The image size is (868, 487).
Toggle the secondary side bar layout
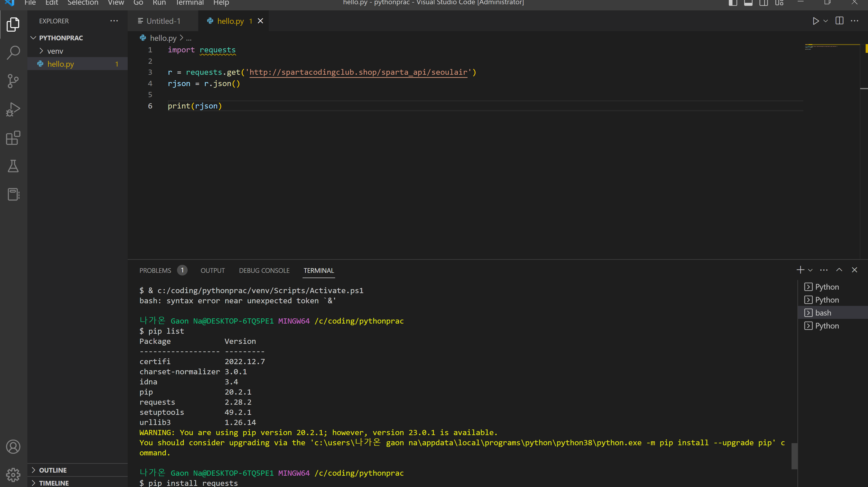point(763,3)
